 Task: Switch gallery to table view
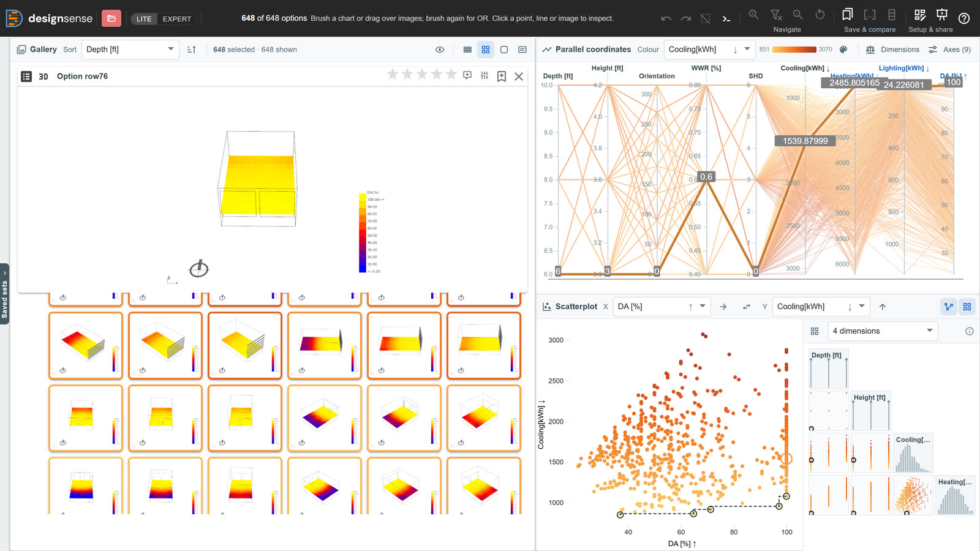pos(467,50)
